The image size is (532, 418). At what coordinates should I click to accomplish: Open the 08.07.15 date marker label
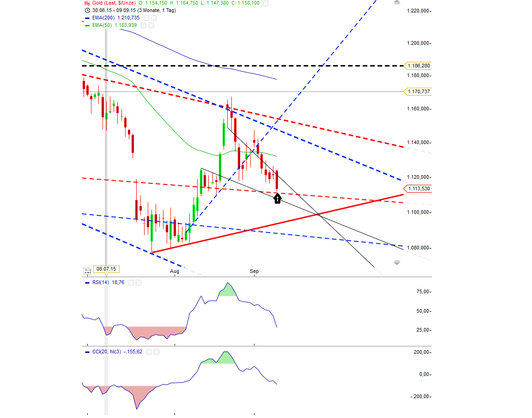tap(107, 268)
